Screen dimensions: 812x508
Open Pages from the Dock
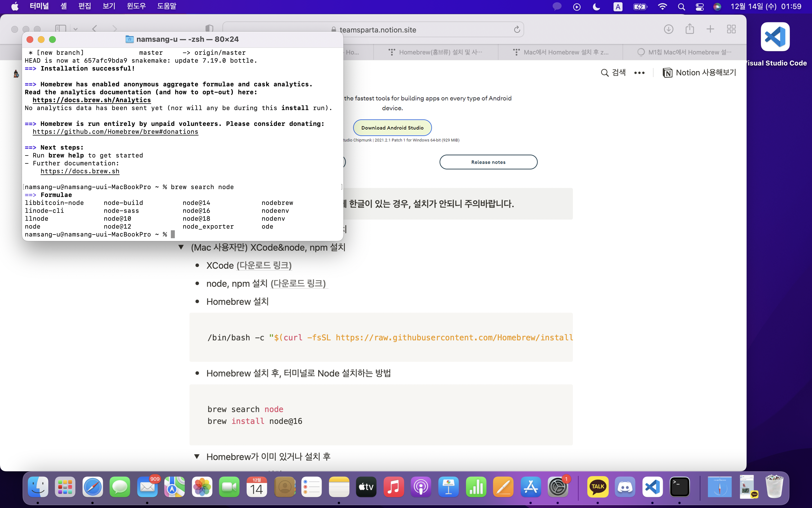coord(503,487)
